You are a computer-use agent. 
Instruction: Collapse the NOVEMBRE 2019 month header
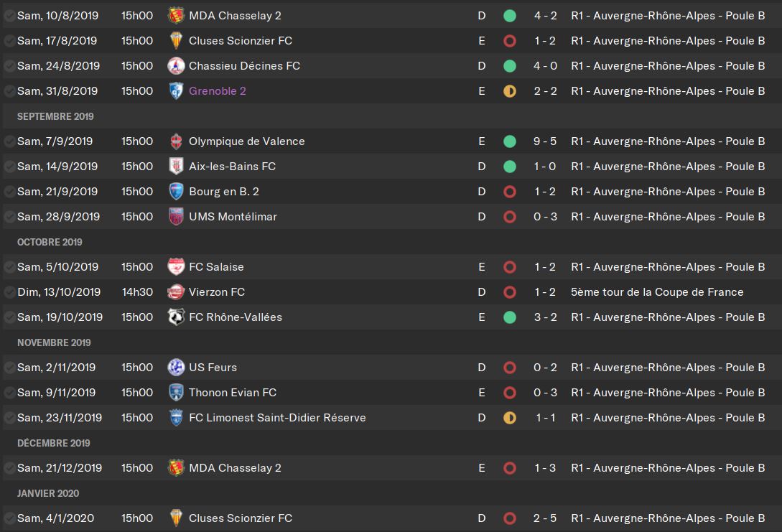54,342
